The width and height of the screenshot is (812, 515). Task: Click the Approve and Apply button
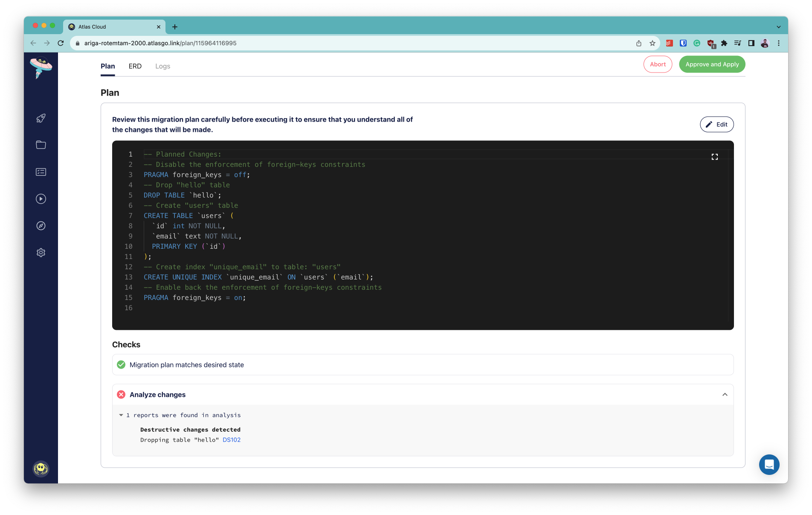(x=712, y=64)
